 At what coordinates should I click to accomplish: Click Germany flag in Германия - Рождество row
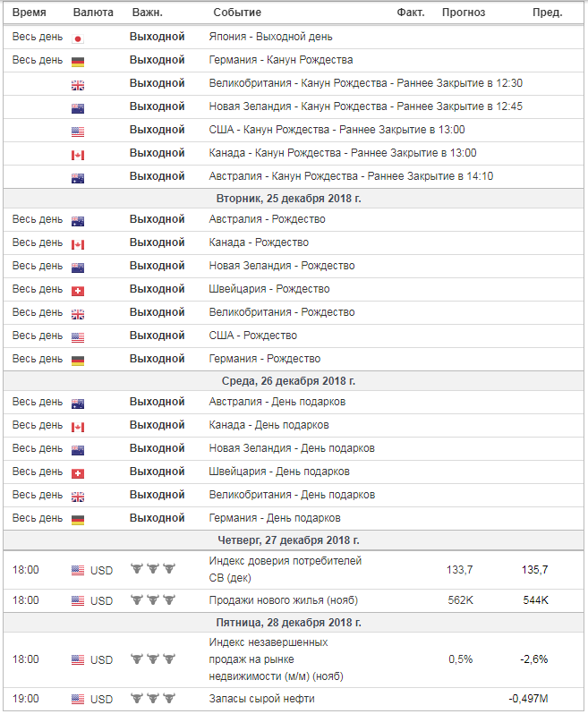pyautogui.click(x=78, y=360)
